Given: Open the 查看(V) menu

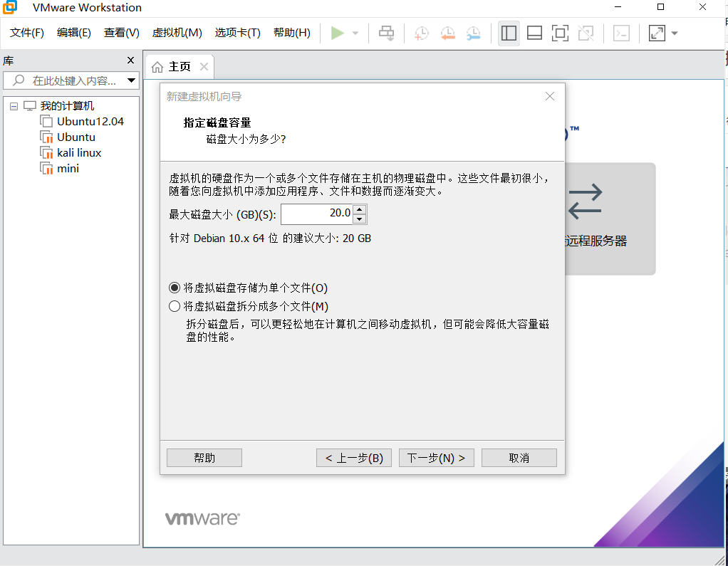Looking at the screenshot, I should tap(122, 33).
